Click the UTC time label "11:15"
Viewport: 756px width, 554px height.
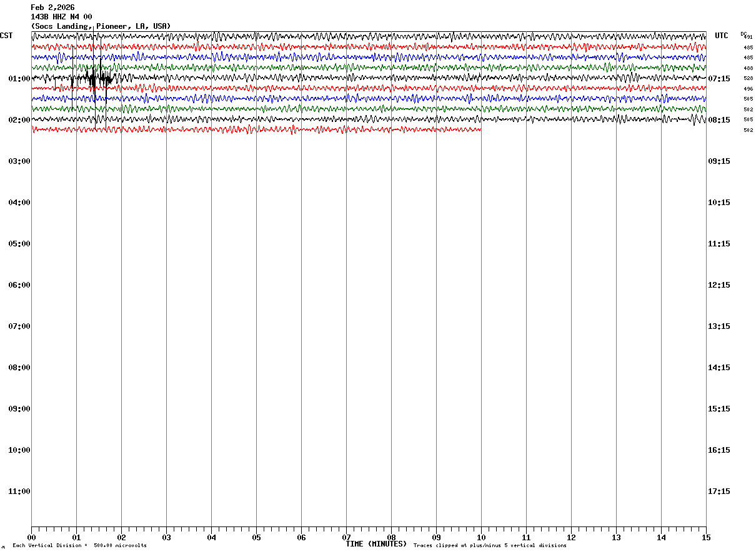pyautogui.click(x=719, y=244)
